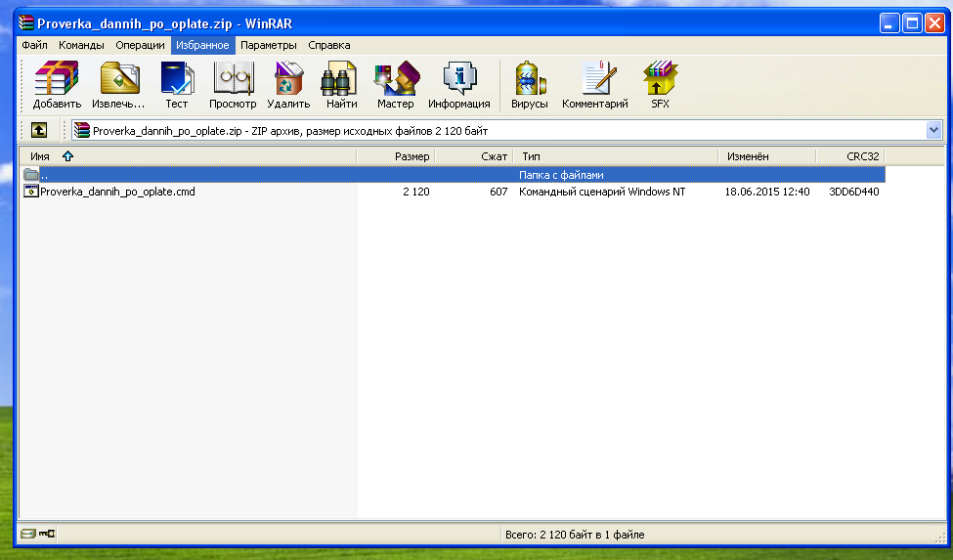953x560 pixels.
Task: Expand the archive path dropdown arrow
Action: pyautogui.click(x=933, y=130)
